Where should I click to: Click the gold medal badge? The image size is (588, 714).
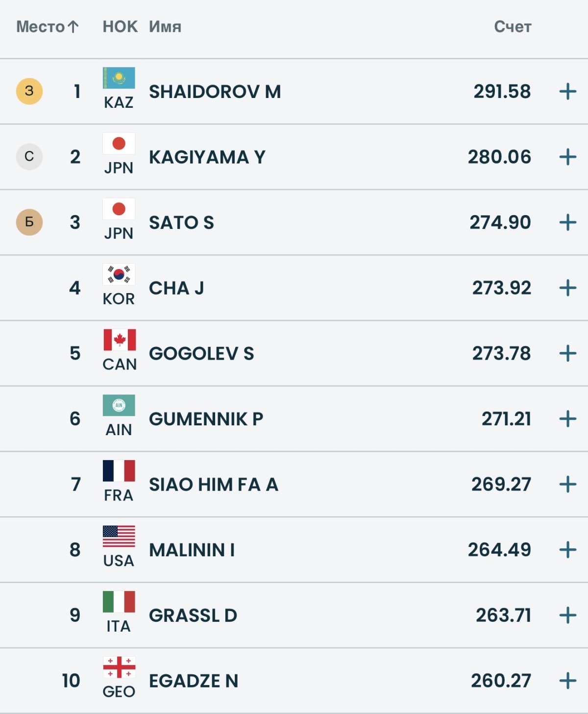click(29, 91)
